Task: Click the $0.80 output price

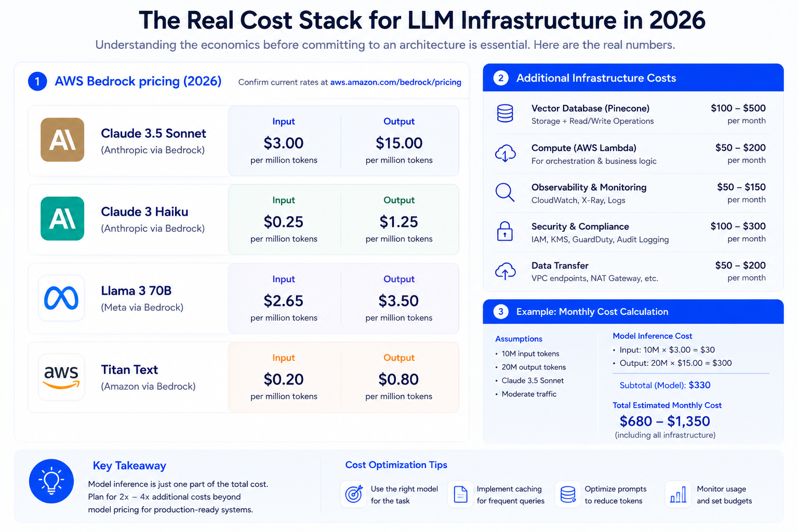Action: click(x=399, y=379)
